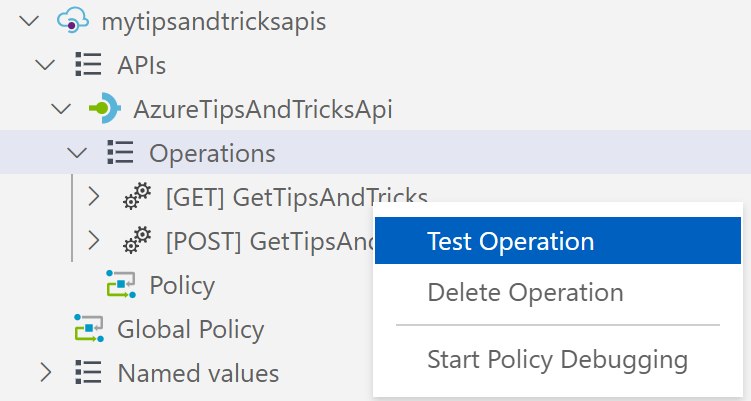The height and width of the screenshot is (401, 751).
Task: Collapse the AzureTipsAndTricksApi node chevron
Action: tap(61, 109)
